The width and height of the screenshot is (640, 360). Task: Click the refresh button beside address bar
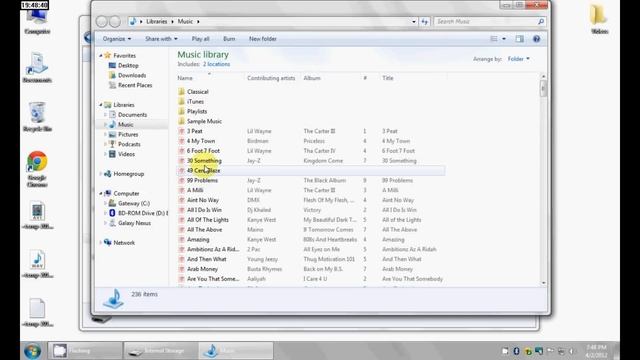(424, 21)
